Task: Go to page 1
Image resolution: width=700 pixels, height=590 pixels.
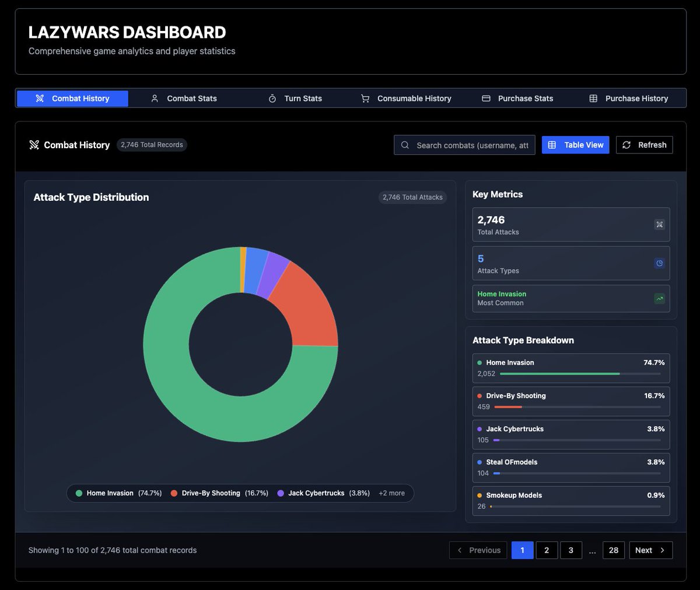Action: 523,550
